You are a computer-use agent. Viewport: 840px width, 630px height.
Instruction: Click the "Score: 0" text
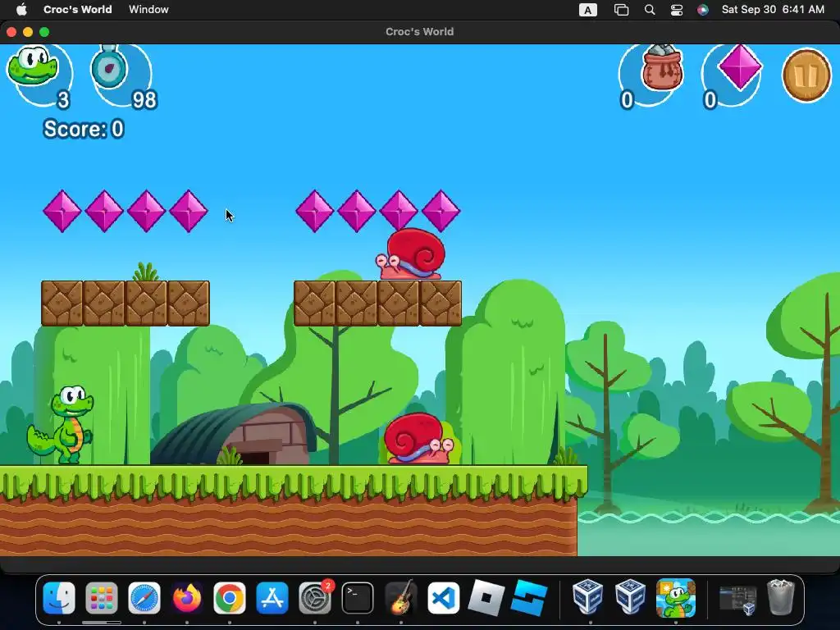[84, 129]
